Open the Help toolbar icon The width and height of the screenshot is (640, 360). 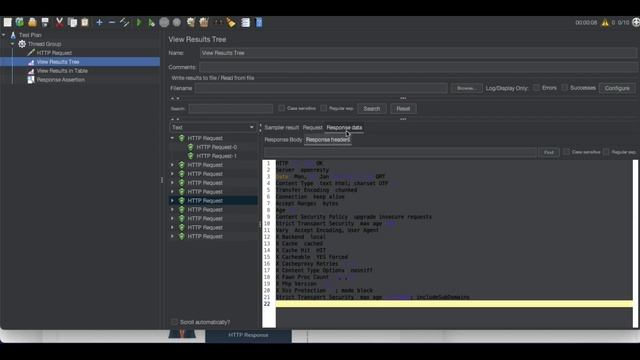click(x=259, y=22)
